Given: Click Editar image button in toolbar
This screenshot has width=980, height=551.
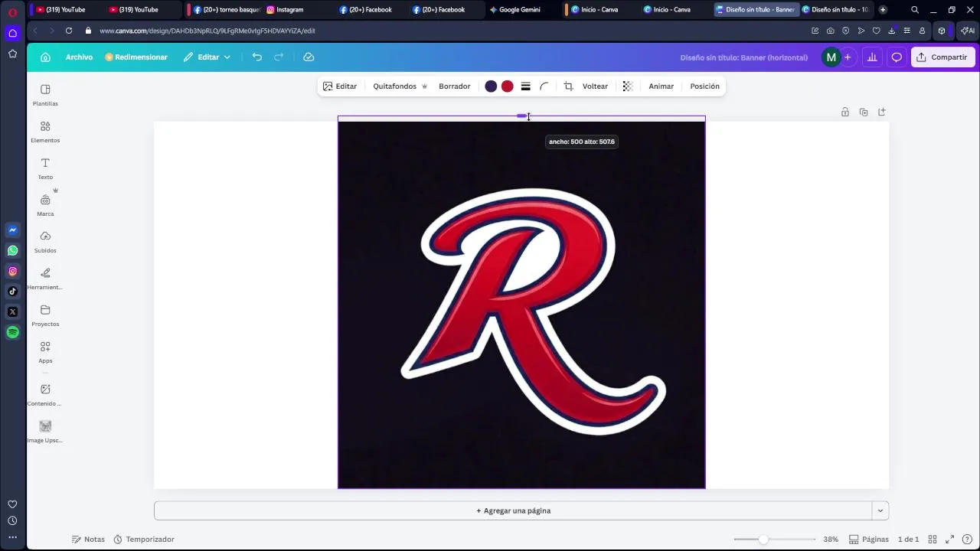Looking at the screenshot, I should click(x=340, y=86).
